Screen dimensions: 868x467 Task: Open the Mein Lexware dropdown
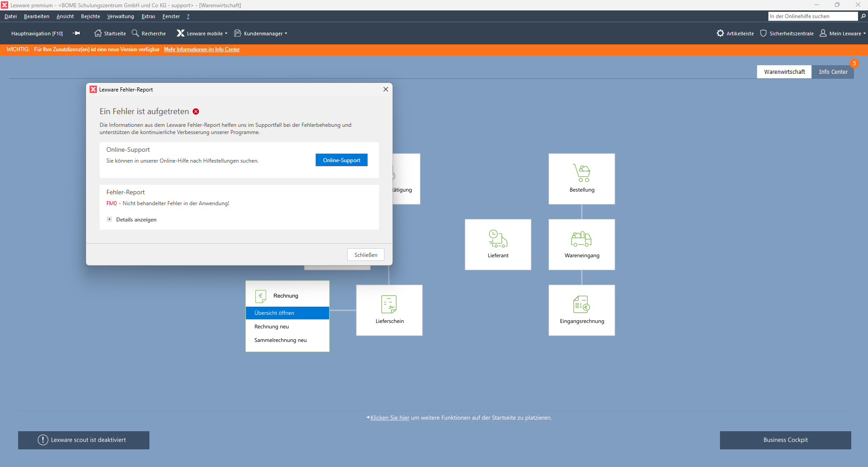pos(842,33)
